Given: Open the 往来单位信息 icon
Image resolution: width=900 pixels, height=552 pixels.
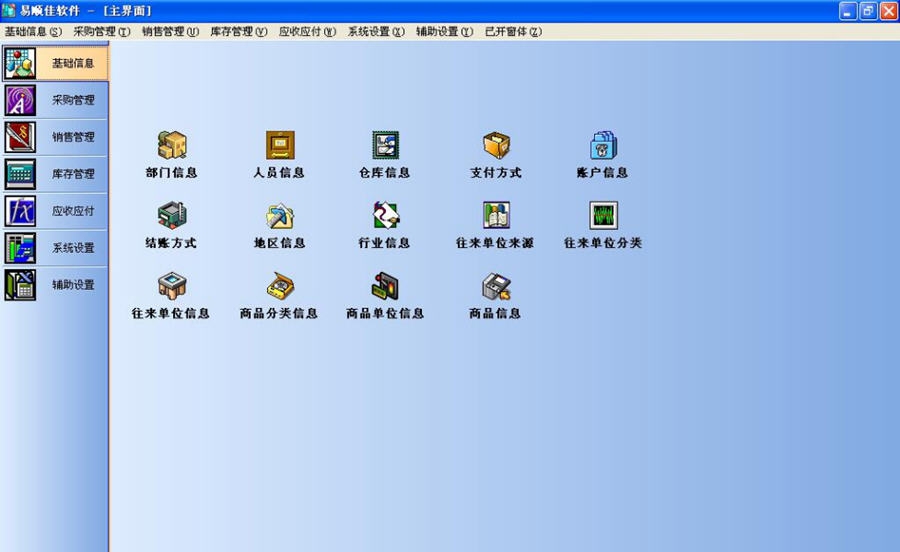Looking at the screenshot, I should (x=172, y=286).
